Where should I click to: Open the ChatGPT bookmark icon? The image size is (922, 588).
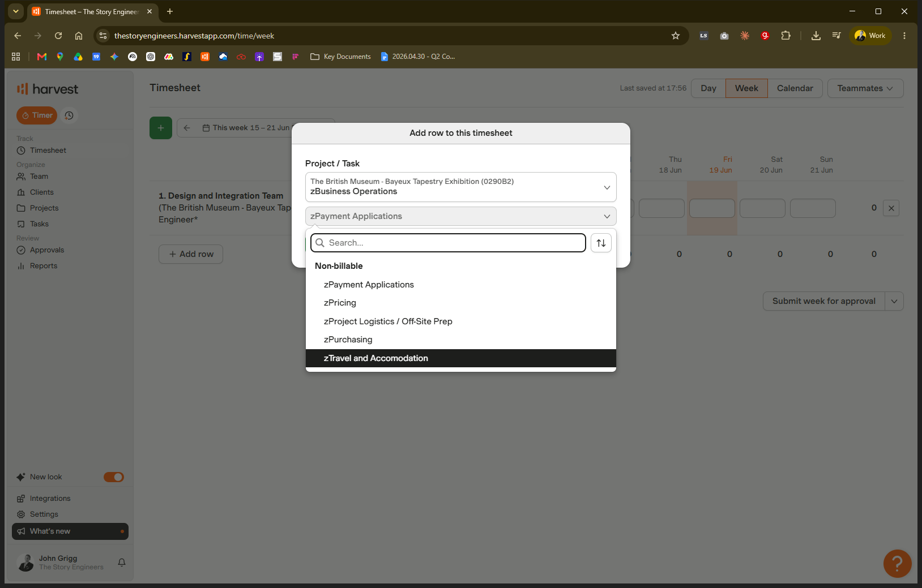click(151, 57)
